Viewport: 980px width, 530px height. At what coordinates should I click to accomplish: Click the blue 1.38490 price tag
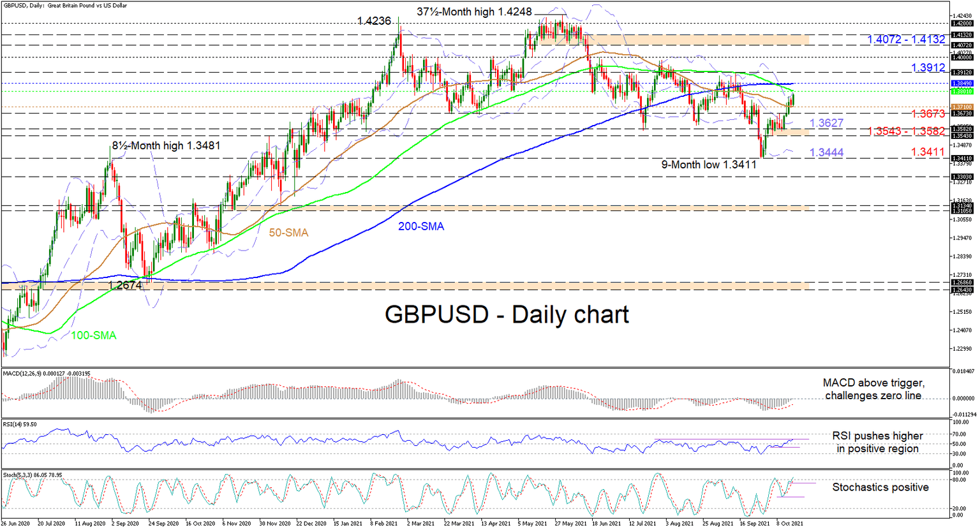(963, 83)
